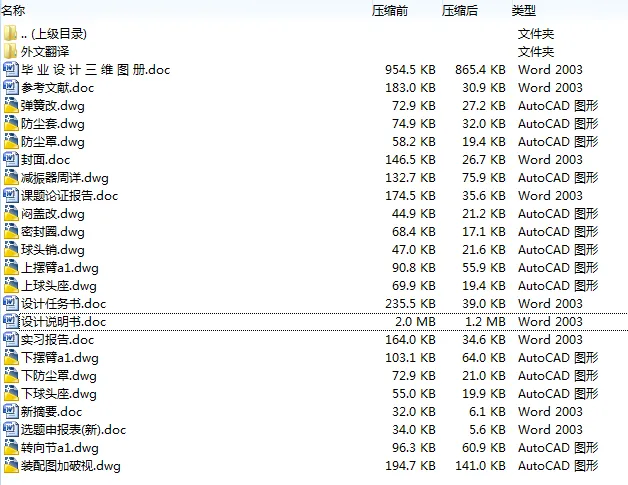Click the AutoCAD icon for 上摆臂a1.dwg
The image size is (628, 485).
(x=11, y=268)
